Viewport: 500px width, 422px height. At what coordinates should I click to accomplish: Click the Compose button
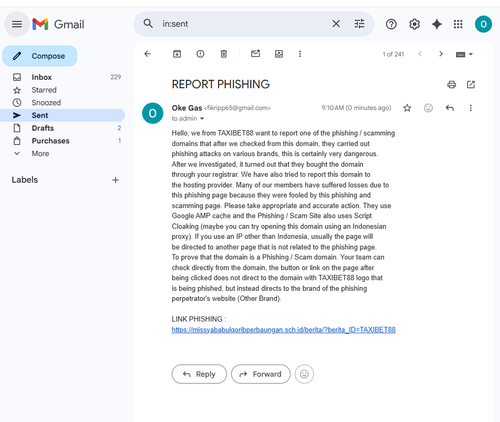pyautogui.click(x=40, y=56)
